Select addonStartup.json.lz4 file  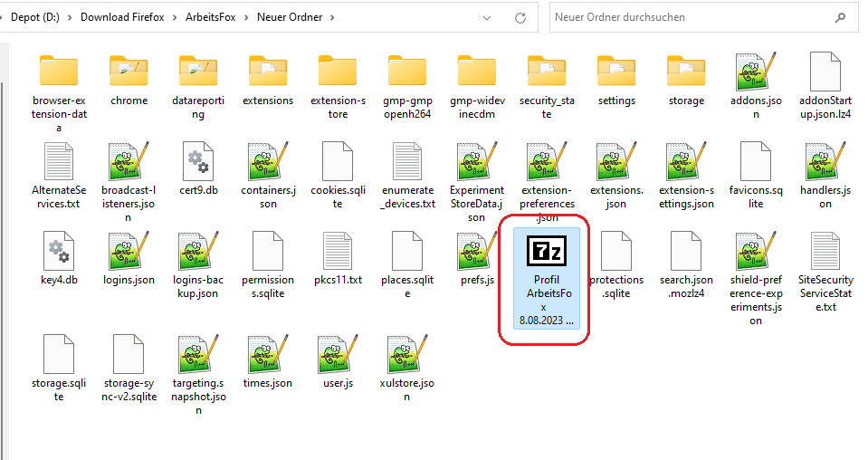coord(825,87)
